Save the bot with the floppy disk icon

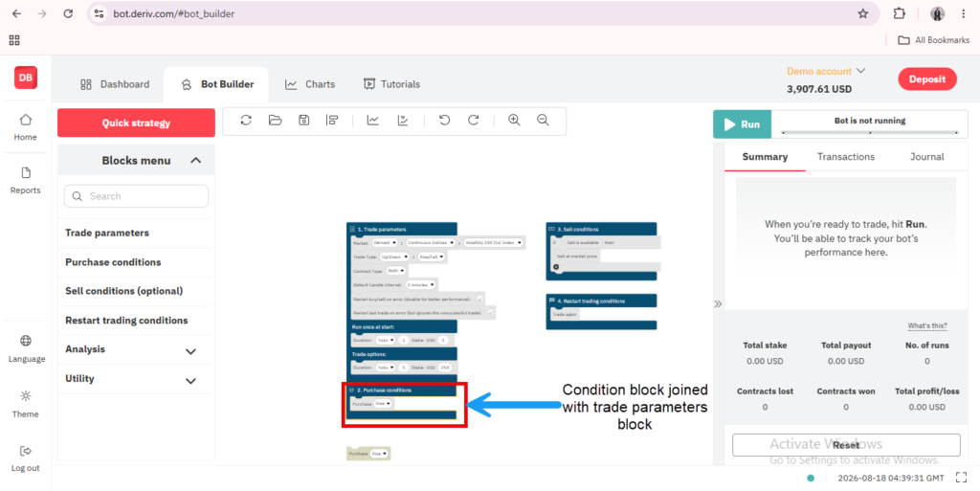(303, 121)
